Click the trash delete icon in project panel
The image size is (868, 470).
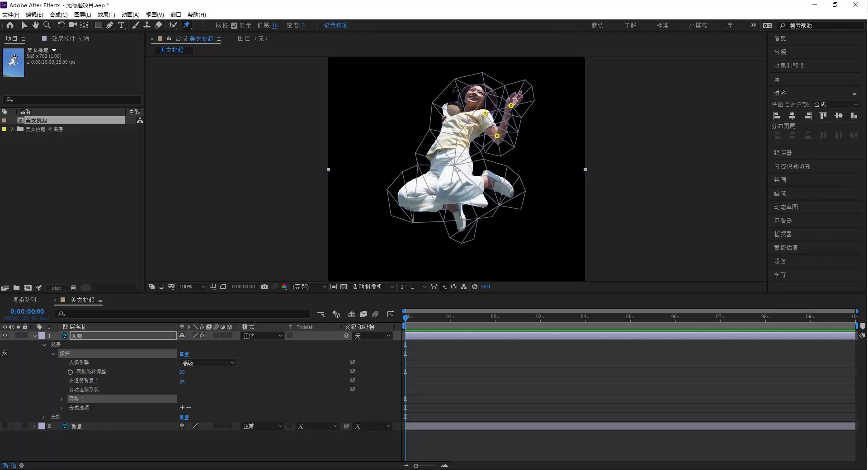pyautogui.click(x=73, y=287)
